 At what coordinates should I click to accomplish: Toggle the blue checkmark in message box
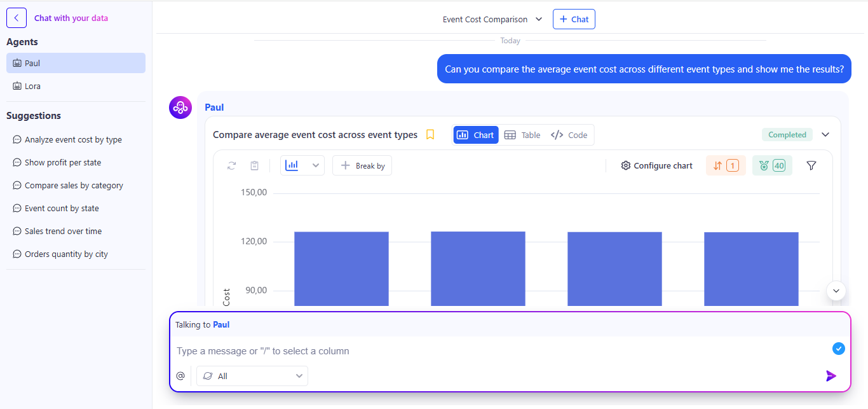coord(838,349)
